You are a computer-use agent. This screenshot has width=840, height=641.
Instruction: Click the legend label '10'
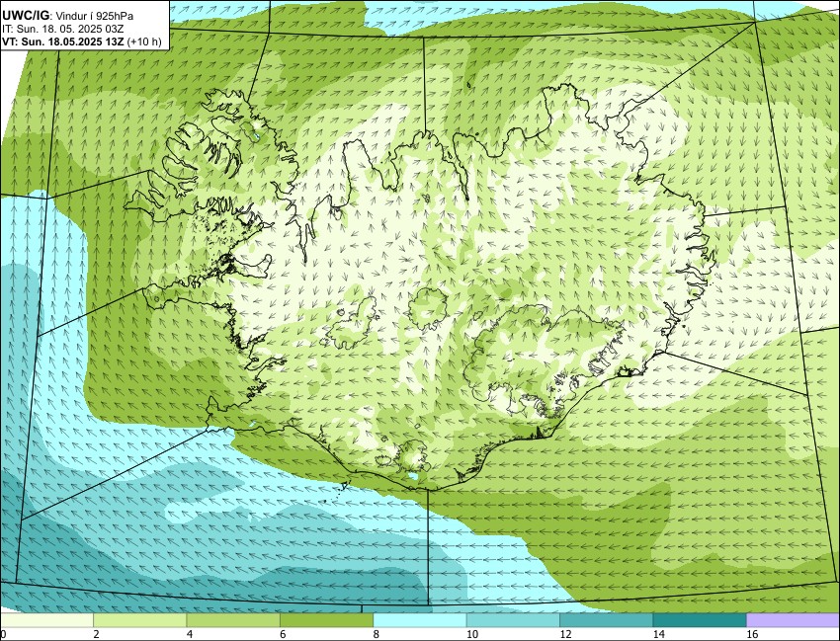pos(472,634)
